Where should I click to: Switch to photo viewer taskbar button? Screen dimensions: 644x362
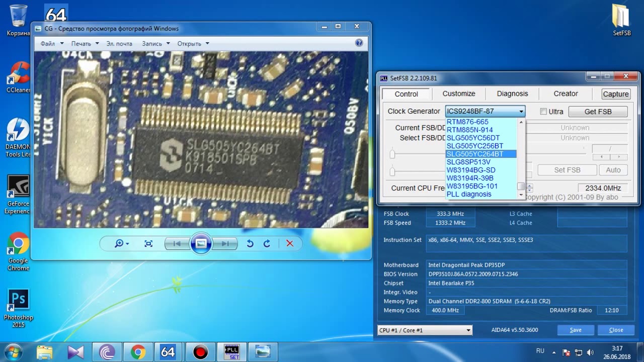click(x=263, y=352)
